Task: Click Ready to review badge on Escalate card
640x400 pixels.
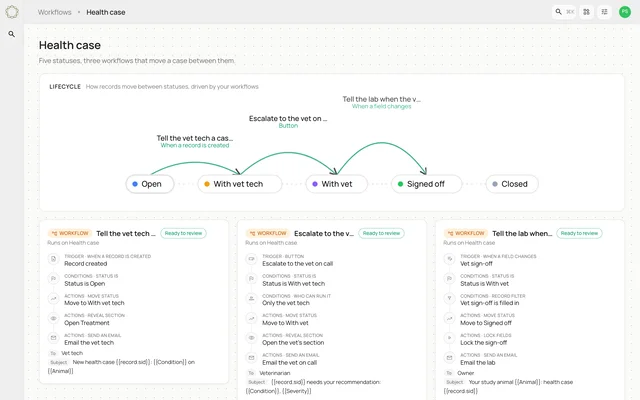Action: click(381, 233)
